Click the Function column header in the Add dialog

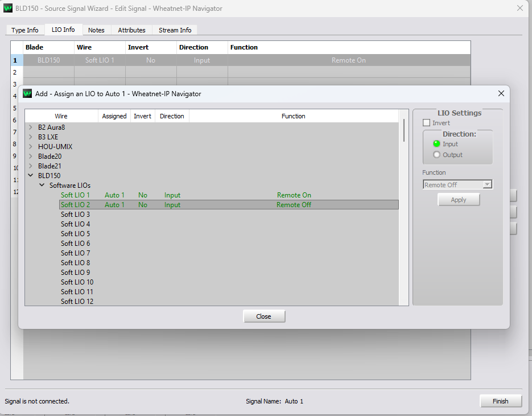(x=294, y=116)
